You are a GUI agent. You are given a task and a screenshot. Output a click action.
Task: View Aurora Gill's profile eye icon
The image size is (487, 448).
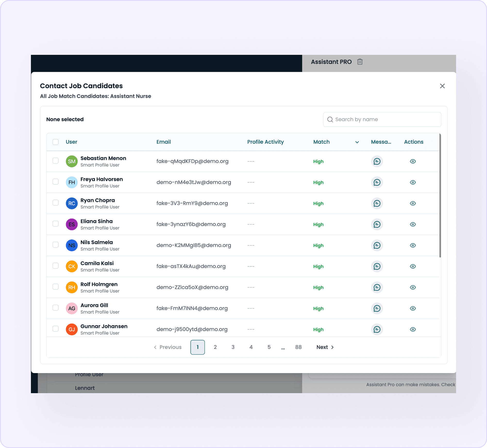pyautogui.click(x=413, y=308)
